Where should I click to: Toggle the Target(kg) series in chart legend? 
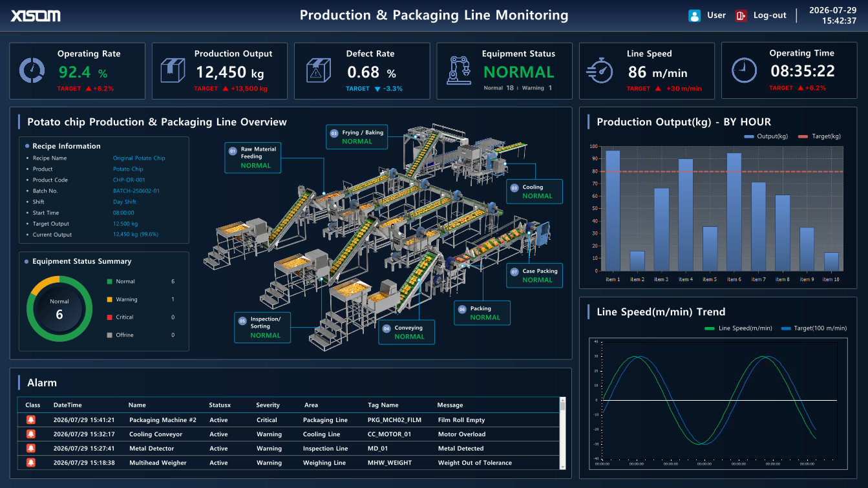coord(820,136)
